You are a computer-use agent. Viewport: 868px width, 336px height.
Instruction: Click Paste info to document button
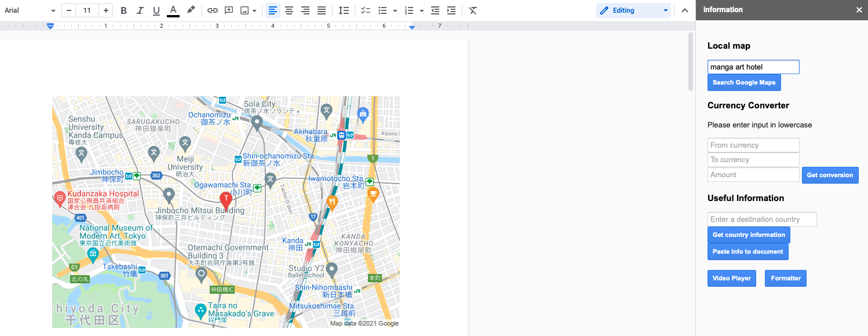(748, 252)
